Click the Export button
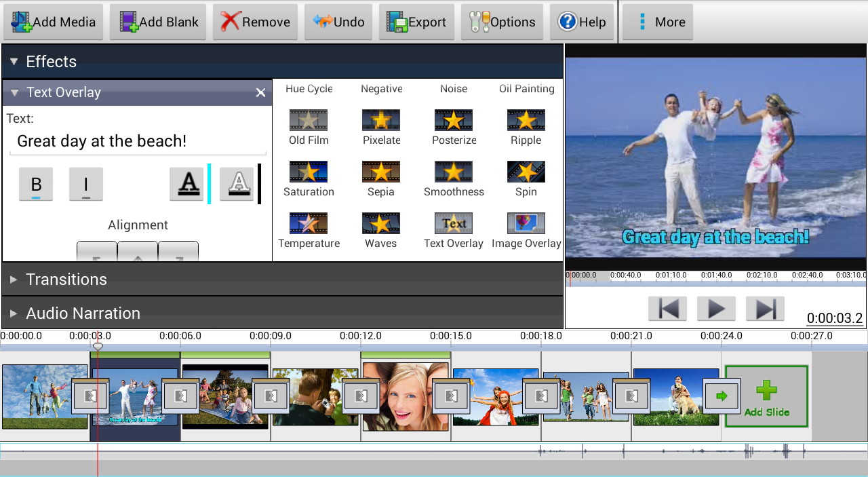Viewport: 868px width, 477px height. point(416,22)
